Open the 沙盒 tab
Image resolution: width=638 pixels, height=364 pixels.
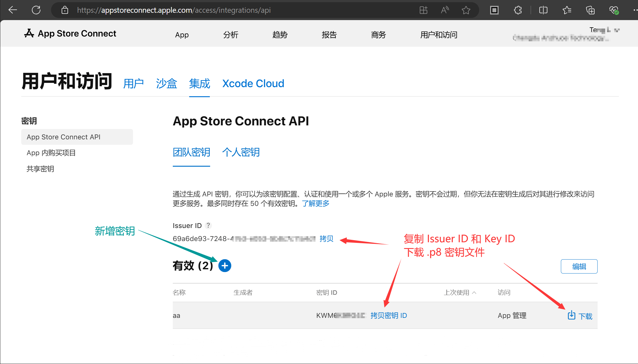pyautogui.click(x=166, y=83)
